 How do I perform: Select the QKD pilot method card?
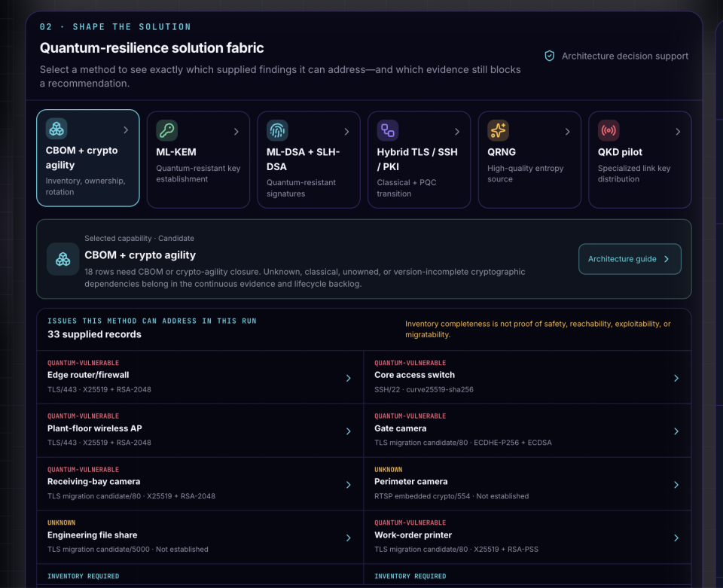640,160
